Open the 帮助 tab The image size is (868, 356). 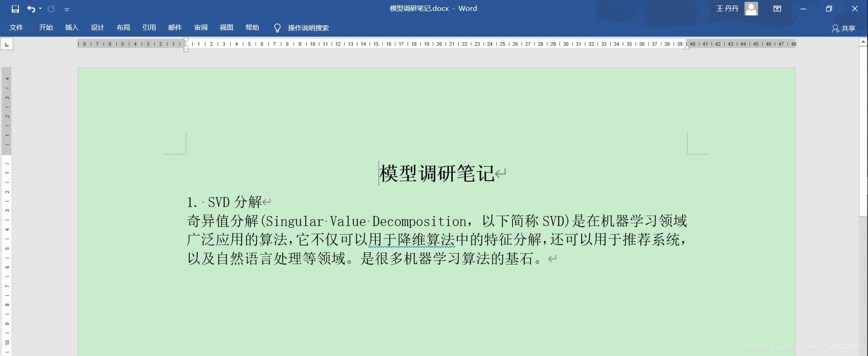pos(252,28)
